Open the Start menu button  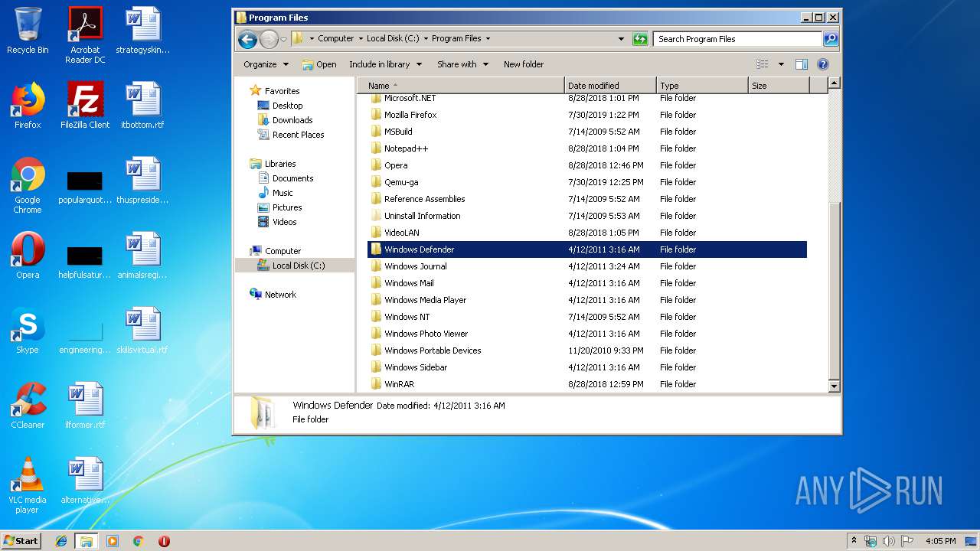point(21,541)
